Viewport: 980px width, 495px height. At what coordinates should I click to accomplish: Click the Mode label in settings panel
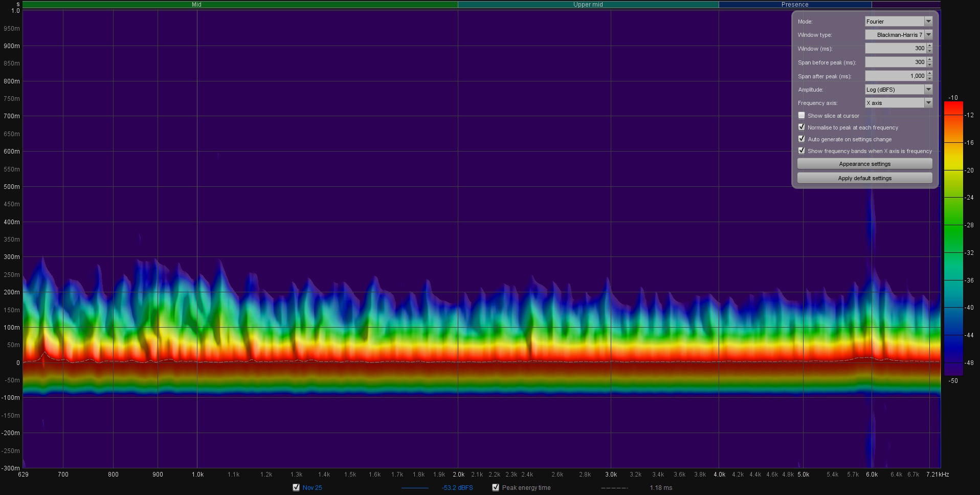tap(805, 21)
